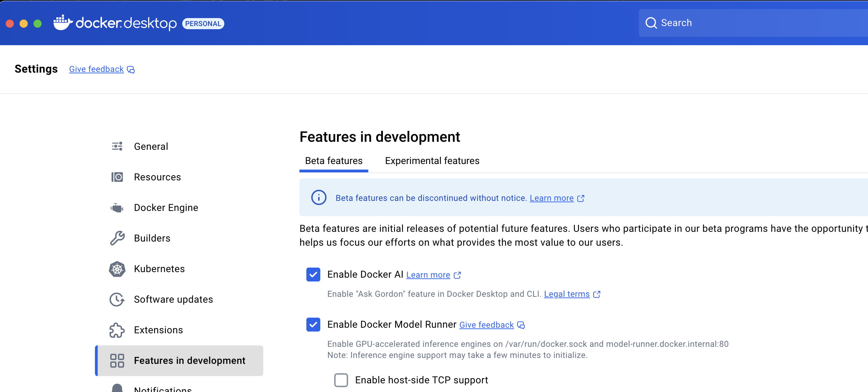Click external link icon beside Legal terms
The image size is (868, 392).
pyautogui.click(x=597, y=294)
